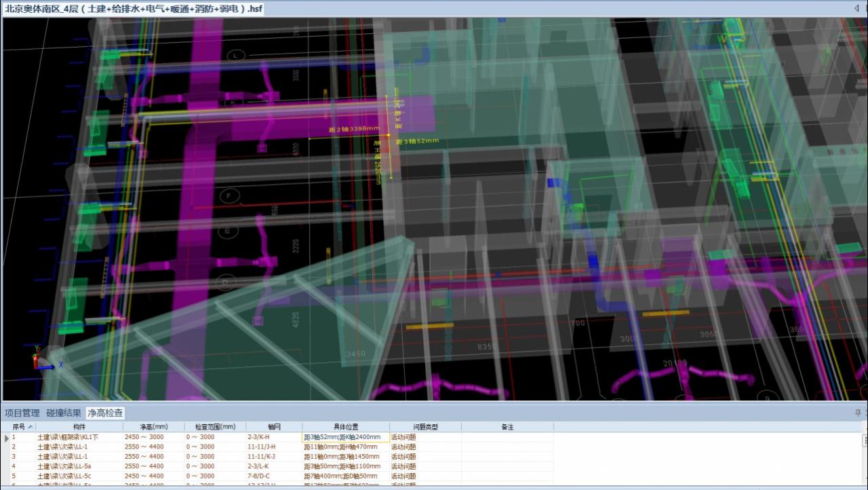Open the 碰撞结果 tab
The image size is (868, 490).
(x=64, y=413)
